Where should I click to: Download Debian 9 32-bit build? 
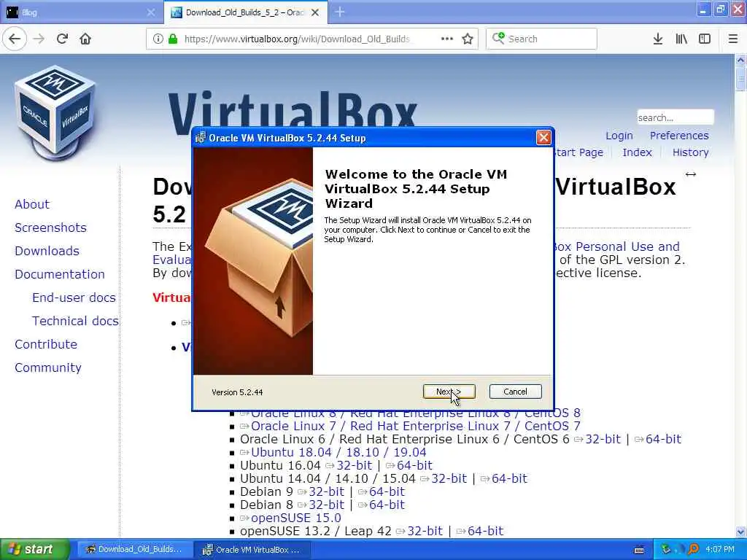point(326,491)
